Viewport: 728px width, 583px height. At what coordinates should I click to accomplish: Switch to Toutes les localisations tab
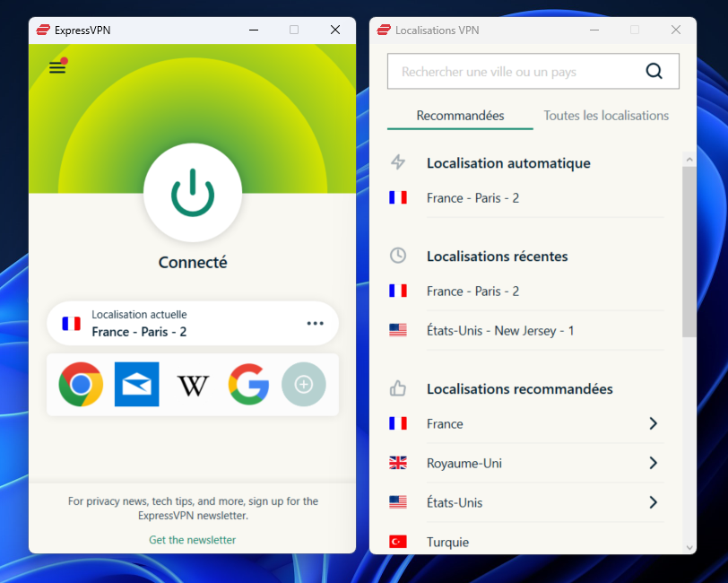point(606,116)
